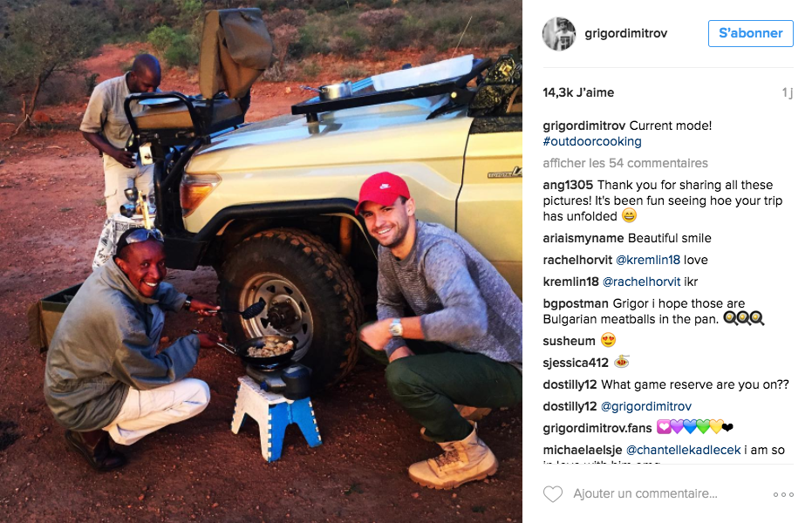View the 14,3k J'aime likes list
This screenshot has height=523, width=812.
pyautogui.click(x=578, y=92)
